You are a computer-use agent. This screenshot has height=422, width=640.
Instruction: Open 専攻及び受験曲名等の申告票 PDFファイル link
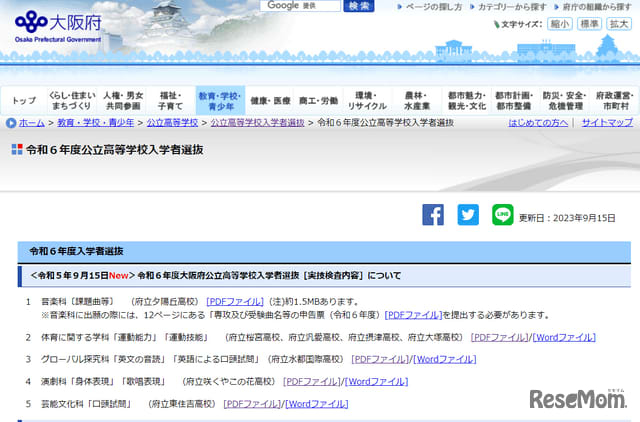coord(413,315)
